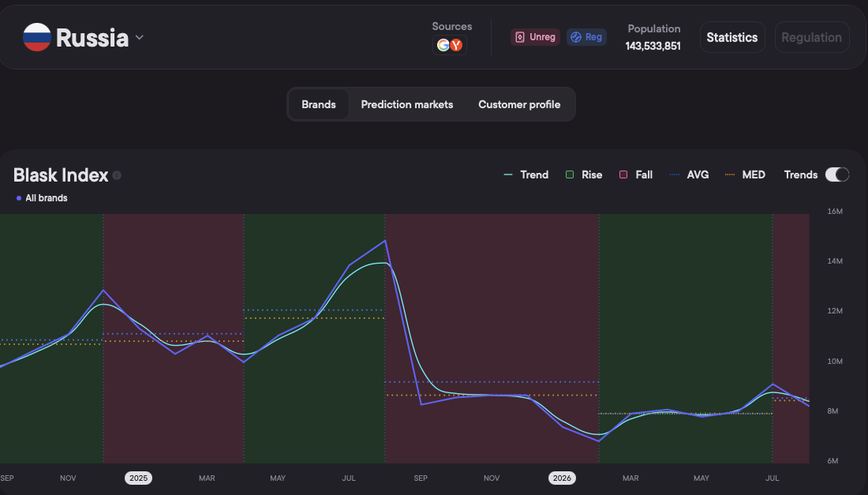Click the Trend legend line icon
The height and width of the screenshot is (495, 868).
tap(507, 174)
